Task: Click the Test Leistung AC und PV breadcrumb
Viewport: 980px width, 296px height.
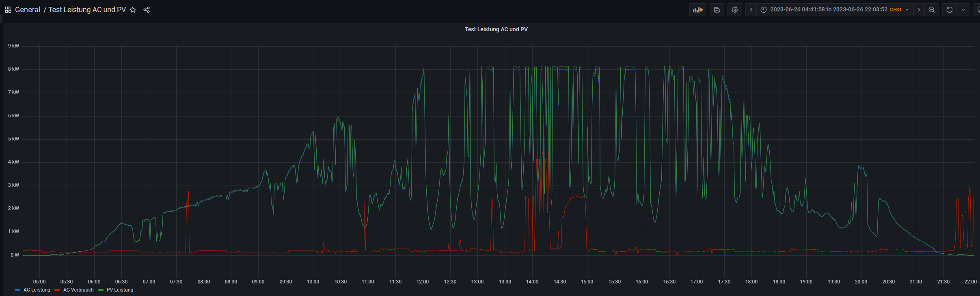Action: (87, 10)
